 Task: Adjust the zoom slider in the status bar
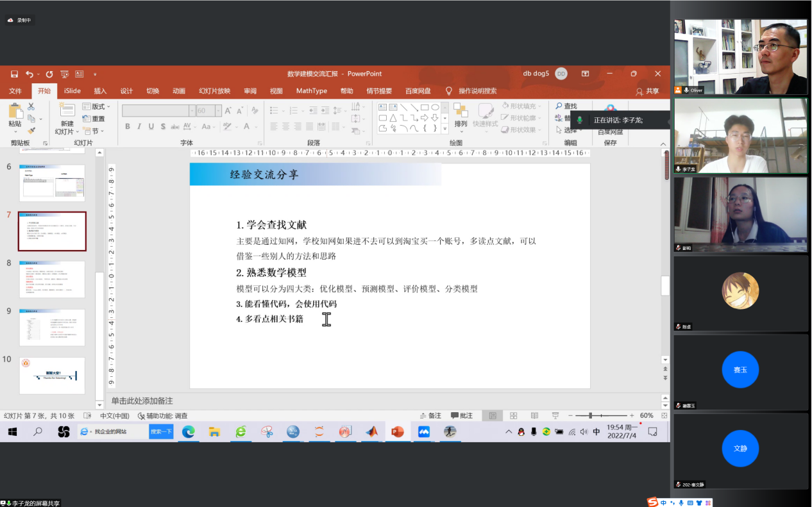[x=590, y=415]
